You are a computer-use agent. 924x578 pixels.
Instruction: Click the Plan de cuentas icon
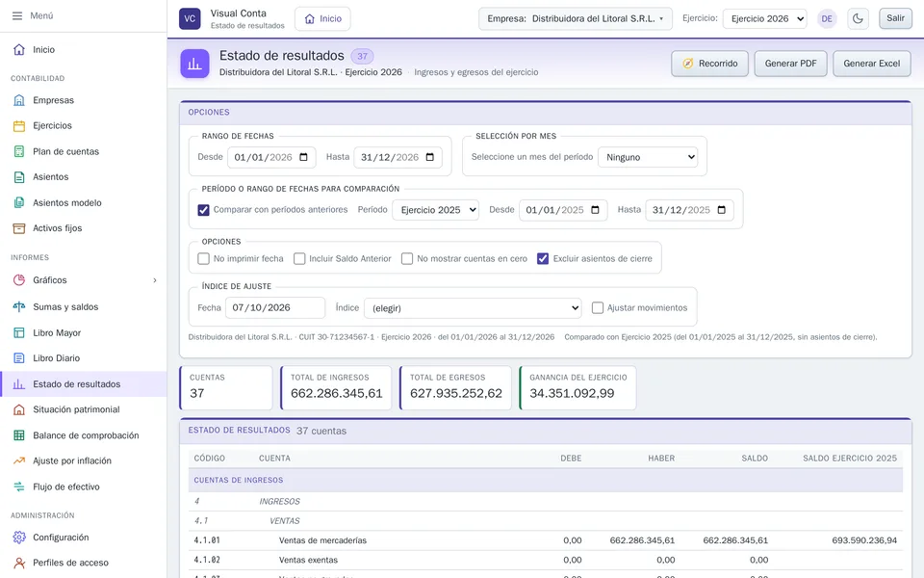(19, 151)
